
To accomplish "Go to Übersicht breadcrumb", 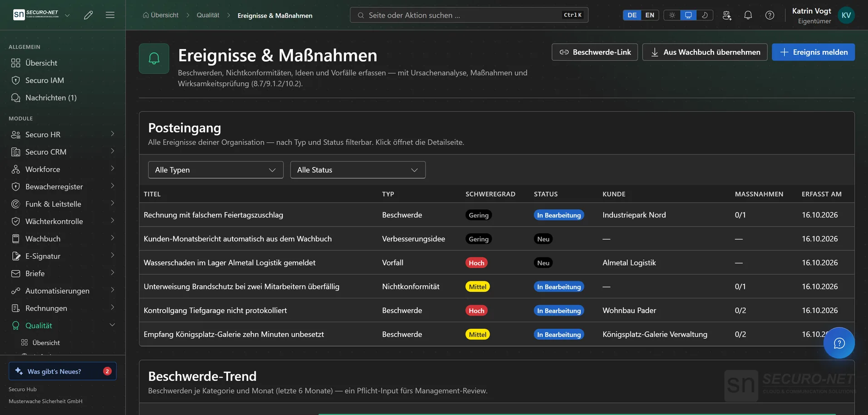I will coord(161,15).
